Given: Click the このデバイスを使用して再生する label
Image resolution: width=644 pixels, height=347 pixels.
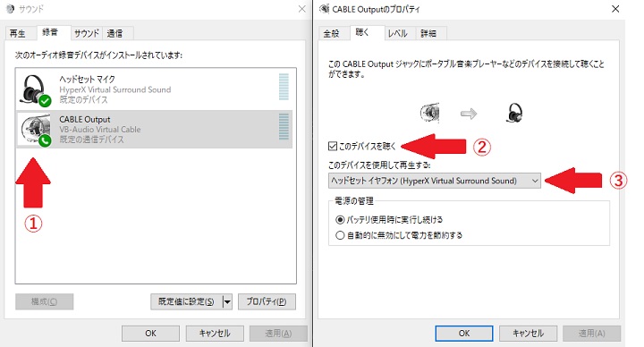Looking at the screenshot, I should click(x=379, y=165).
